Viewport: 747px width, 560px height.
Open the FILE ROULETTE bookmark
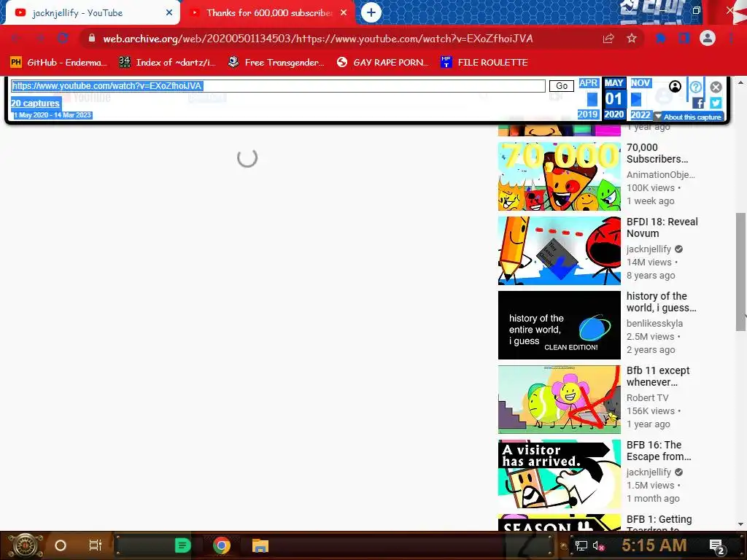click(x=484, y=63)
